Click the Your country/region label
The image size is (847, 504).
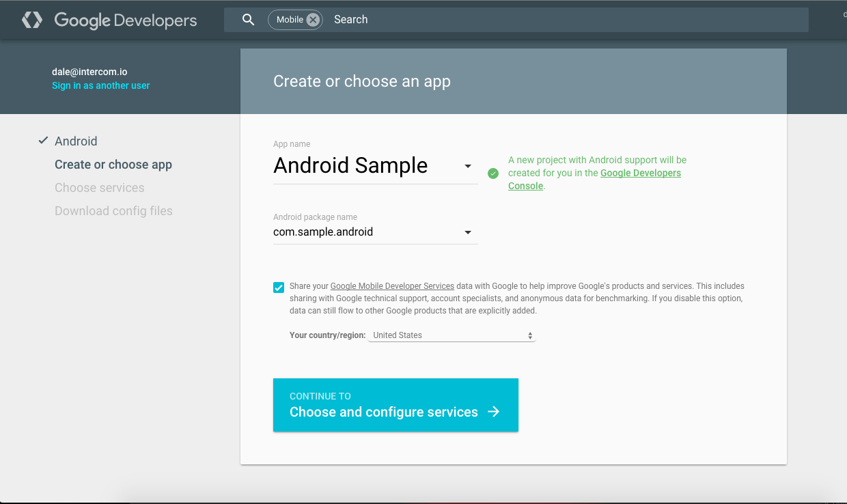(327, 335)
